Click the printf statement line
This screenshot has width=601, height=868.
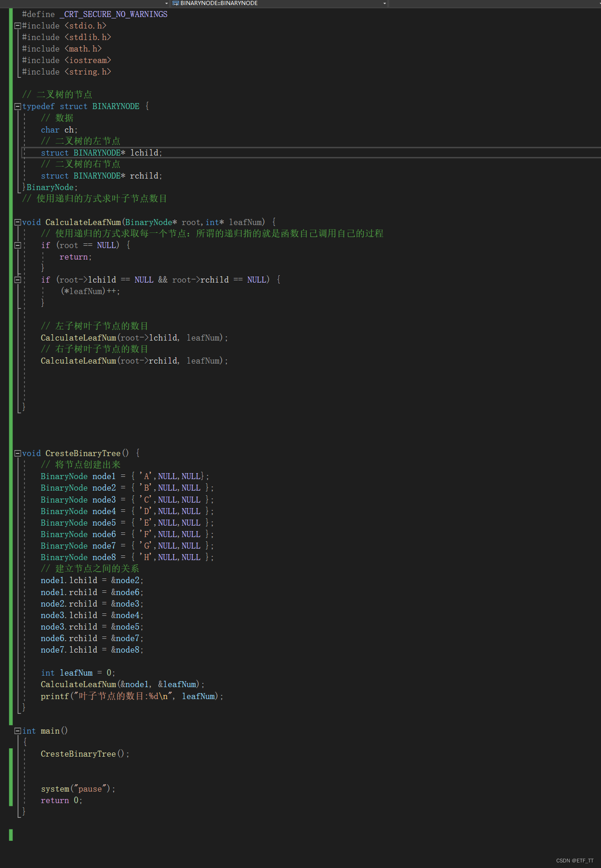[x=132, y=696]
